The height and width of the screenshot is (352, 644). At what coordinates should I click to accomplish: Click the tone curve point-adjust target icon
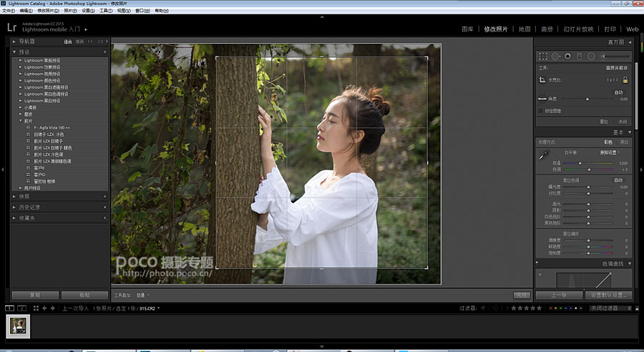[x=540, y=274]
